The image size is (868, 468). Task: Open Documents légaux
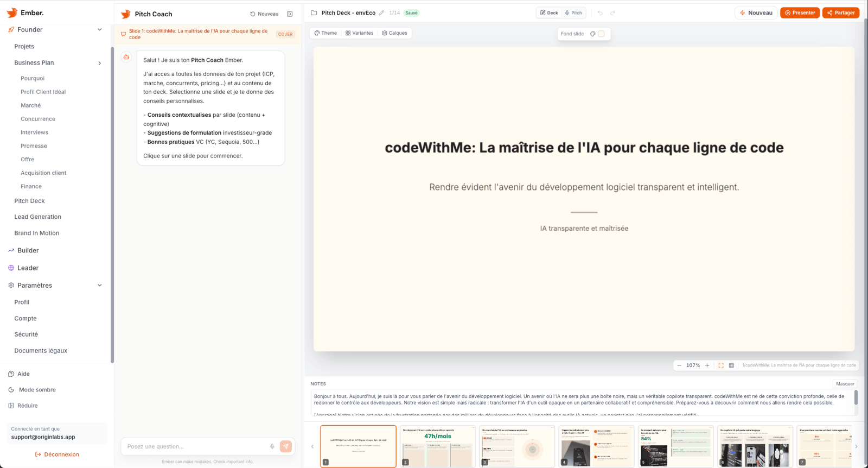pyautogui.click(x=41, y=351)
